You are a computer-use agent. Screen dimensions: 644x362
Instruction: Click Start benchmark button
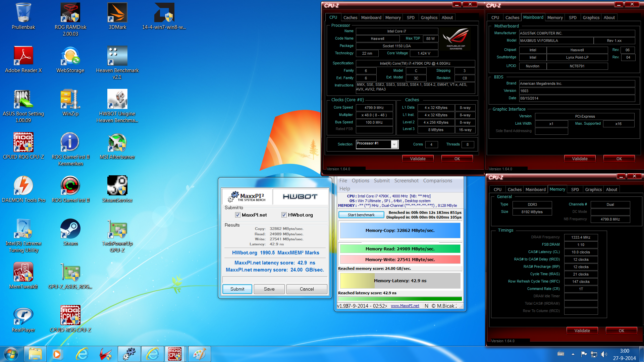pos(361,215)
